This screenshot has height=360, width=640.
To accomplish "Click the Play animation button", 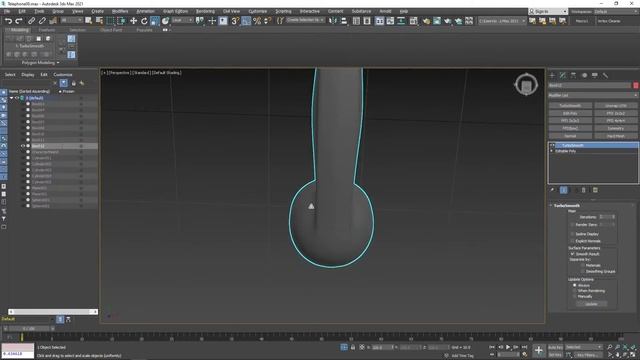I will coord(508,347).
